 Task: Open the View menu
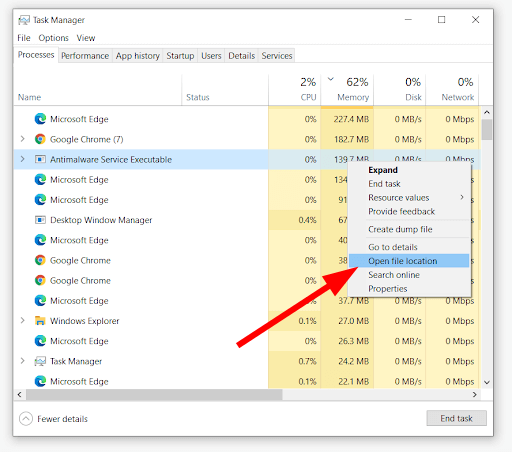tap(86, 38)
